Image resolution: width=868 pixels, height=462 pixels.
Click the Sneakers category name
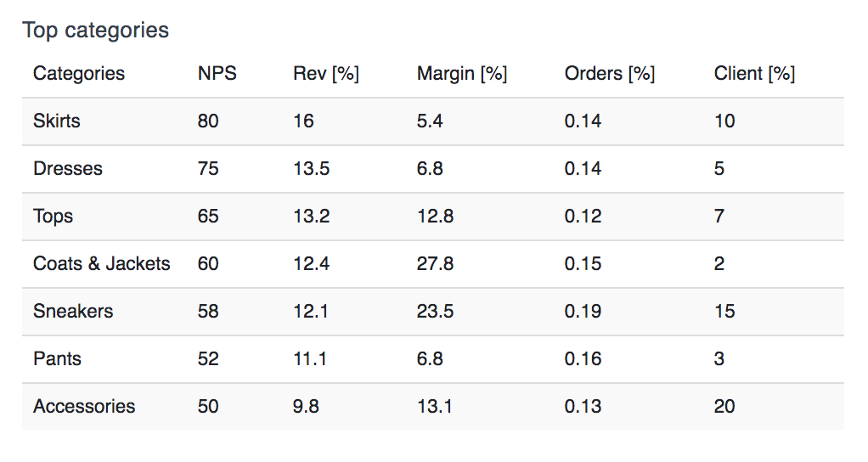(x=73, y=312)
